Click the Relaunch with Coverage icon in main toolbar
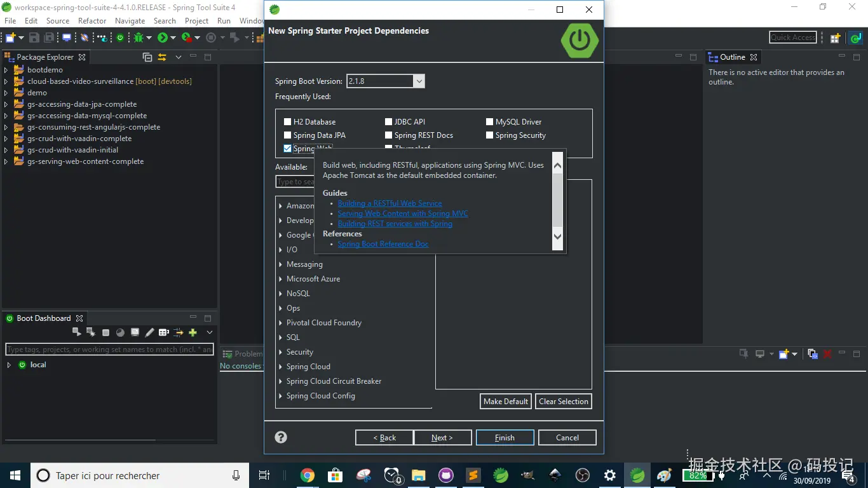868x488 pixels. coord(186,38)
